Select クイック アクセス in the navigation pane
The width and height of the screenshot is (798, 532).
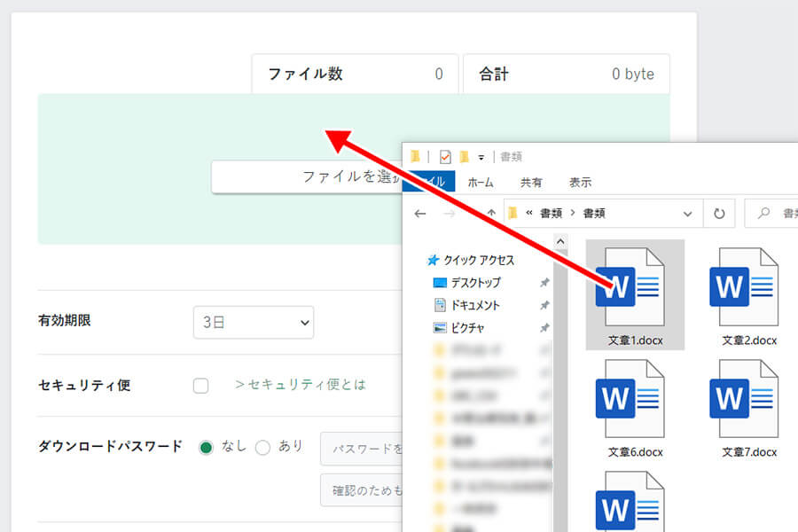pyautogui.click(x=479, y=260)
